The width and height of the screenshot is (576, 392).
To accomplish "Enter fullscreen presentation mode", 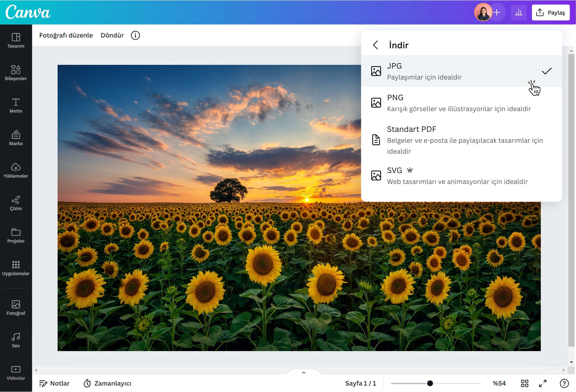I will coord(543,383).
